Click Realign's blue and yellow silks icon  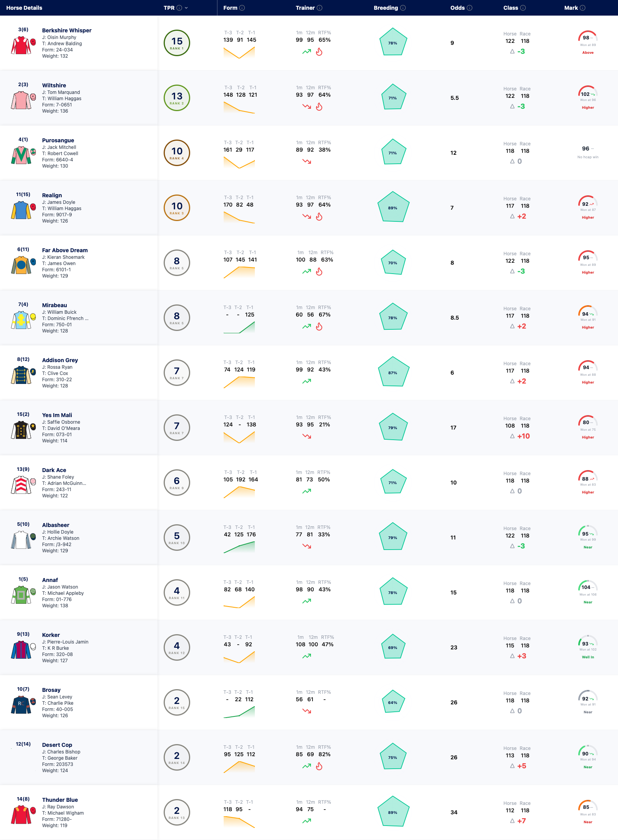21,210
